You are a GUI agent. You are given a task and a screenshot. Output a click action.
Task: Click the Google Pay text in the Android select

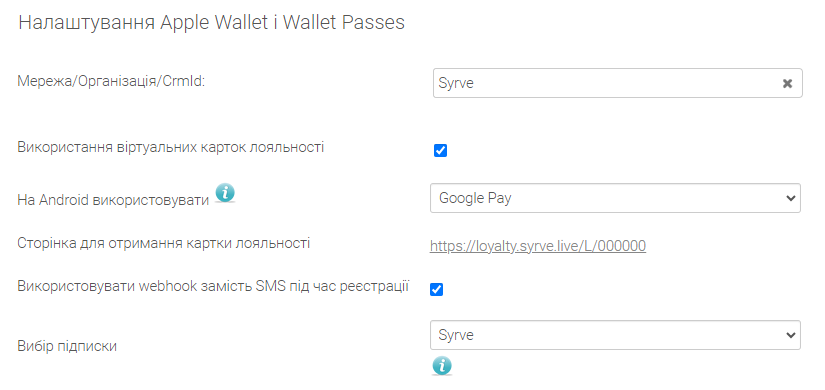click(x=475, y=198)
